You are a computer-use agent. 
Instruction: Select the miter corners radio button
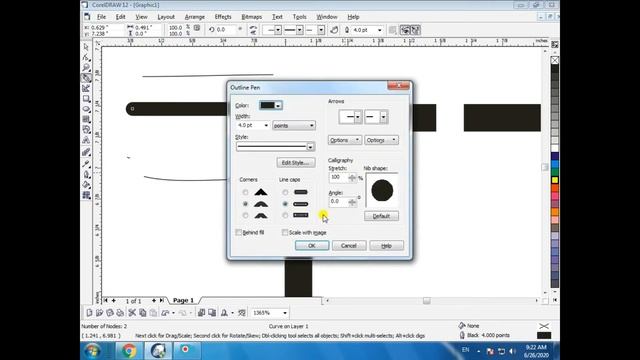pos(245,192)
